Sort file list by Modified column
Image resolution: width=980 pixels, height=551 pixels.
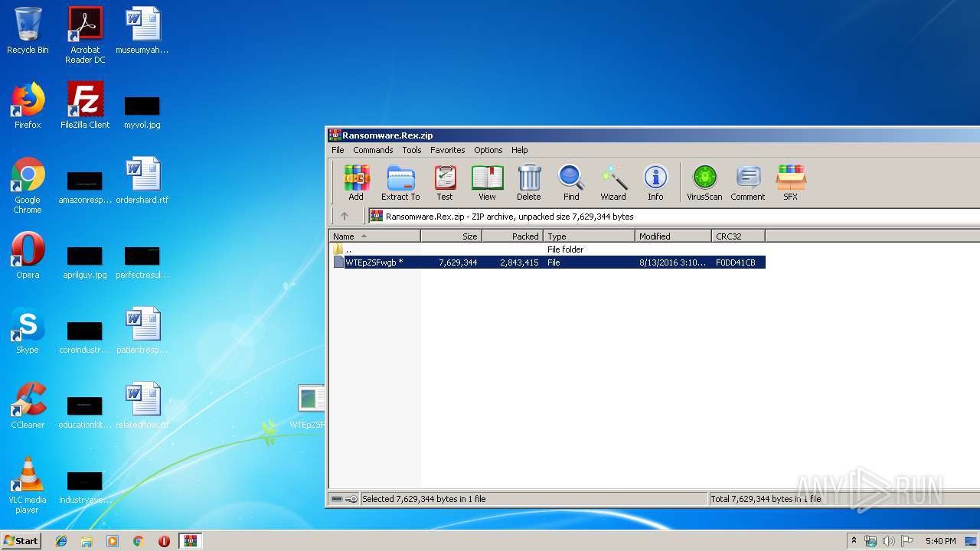674,236
